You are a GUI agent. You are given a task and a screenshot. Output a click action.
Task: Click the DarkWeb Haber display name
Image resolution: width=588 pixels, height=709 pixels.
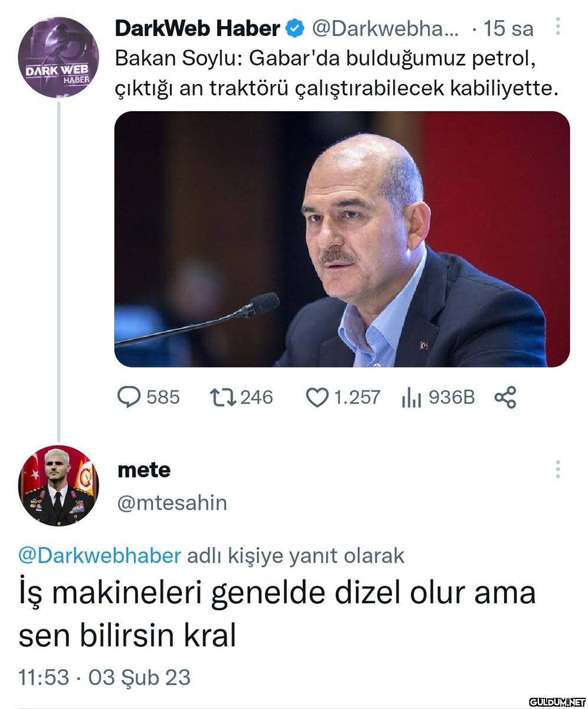point(197,28)
